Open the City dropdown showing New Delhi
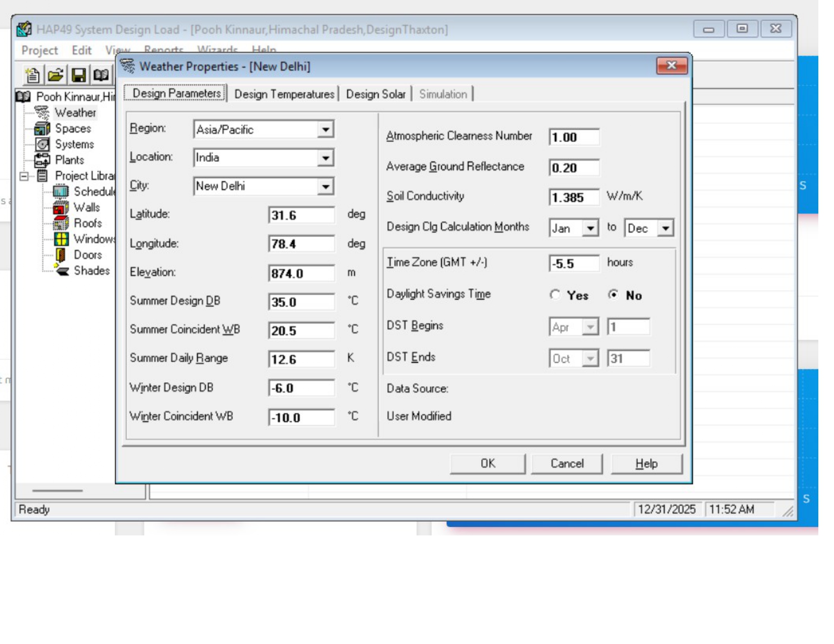 coord(326,187)
